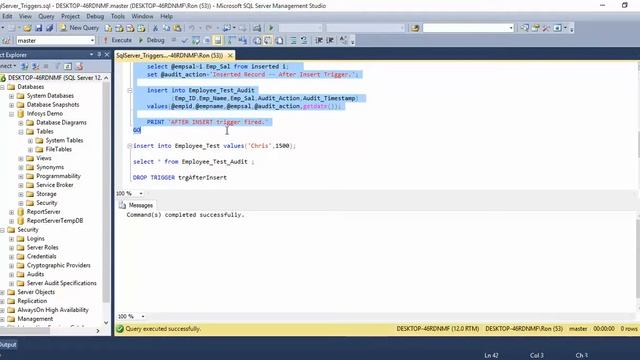Open the Connect dropdown in Object Explorer

[x=8, y=66]
